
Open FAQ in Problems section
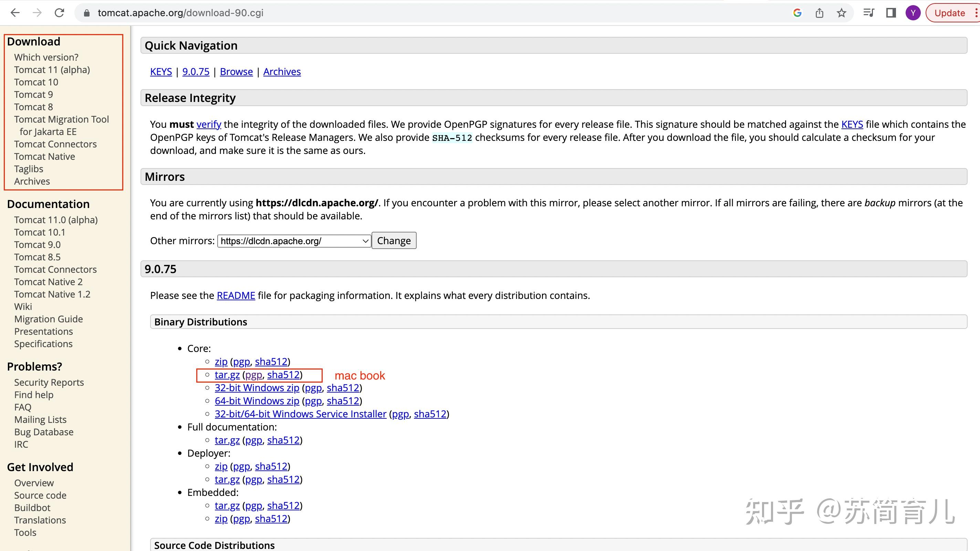click(23, 407)
